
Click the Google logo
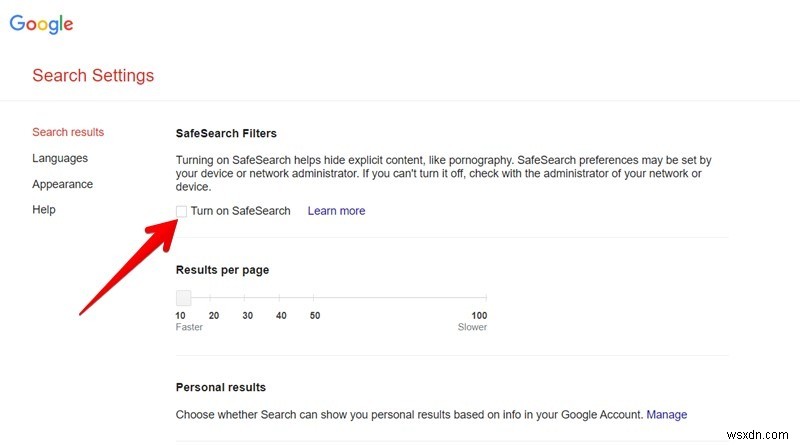41,25
